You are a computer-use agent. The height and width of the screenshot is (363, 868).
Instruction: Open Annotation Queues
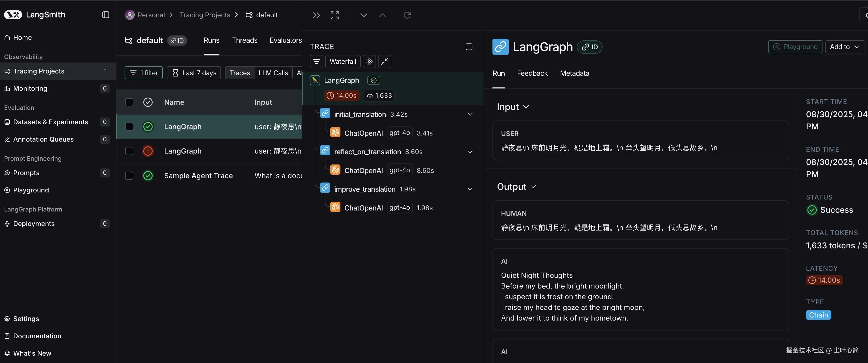(x=58, y=139)
